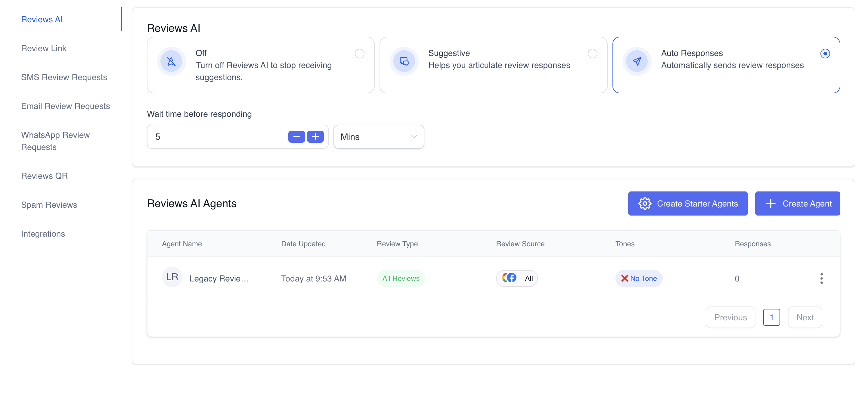The width and height of the screenshot is (868, 410).
Task: Click the Wait time before responding label
Action: tap(199, 114)
